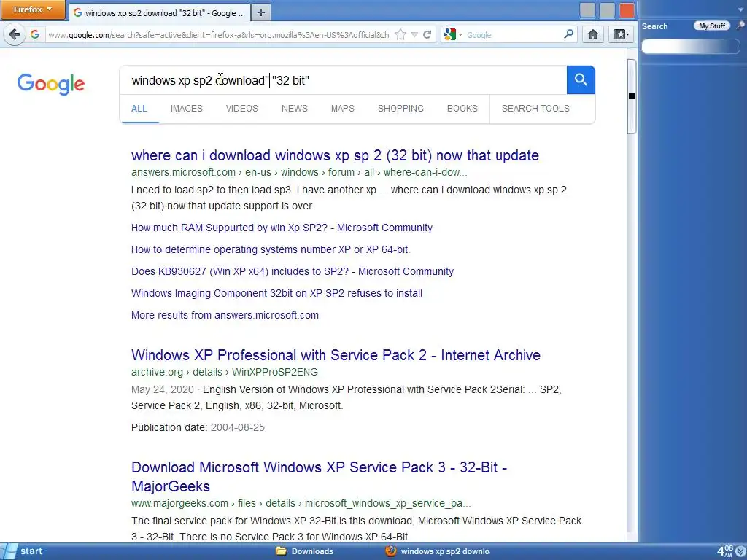The height and width of the screenshot is (560, 747).
Task: Switch to the SHOPPING results tab
Action: (400, 109)
